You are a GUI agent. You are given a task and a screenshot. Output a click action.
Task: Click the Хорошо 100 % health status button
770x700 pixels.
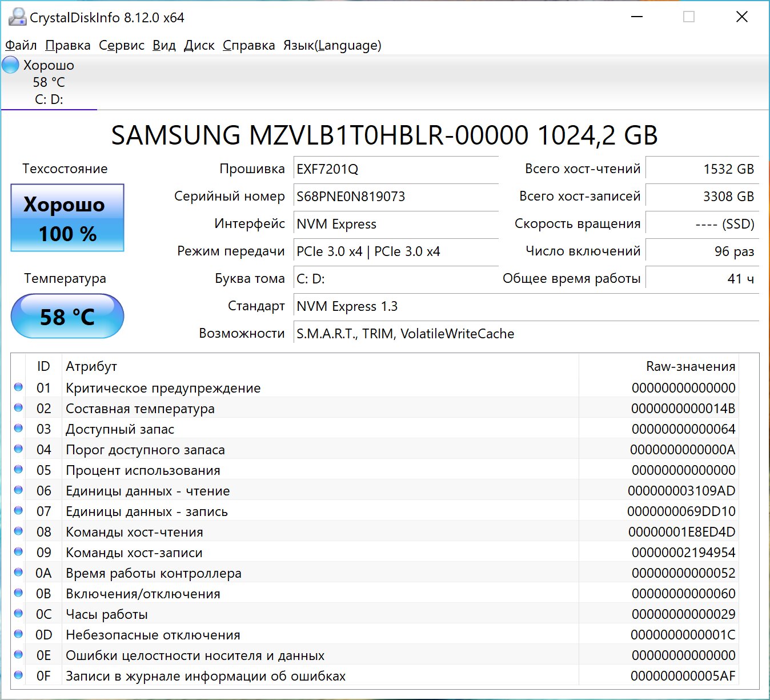[67, 218]
